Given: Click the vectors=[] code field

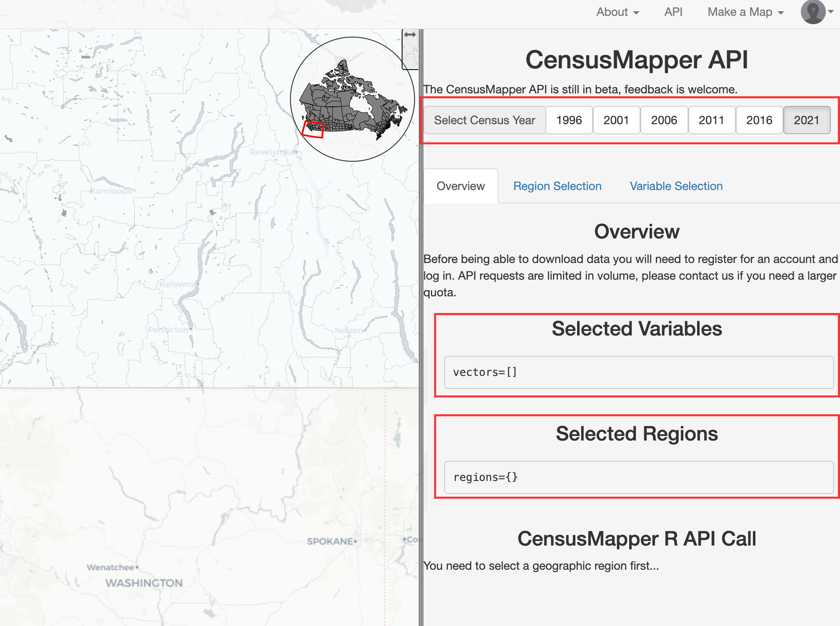Looking at the screenshot, I should pyautogui.click(x=639, y=372).
